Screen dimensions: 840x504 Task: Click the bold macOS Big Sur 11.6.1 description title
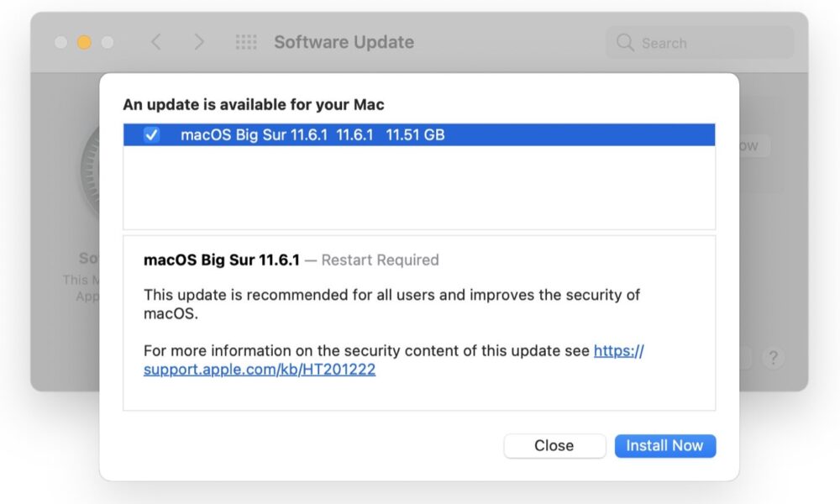click(222, 260)
